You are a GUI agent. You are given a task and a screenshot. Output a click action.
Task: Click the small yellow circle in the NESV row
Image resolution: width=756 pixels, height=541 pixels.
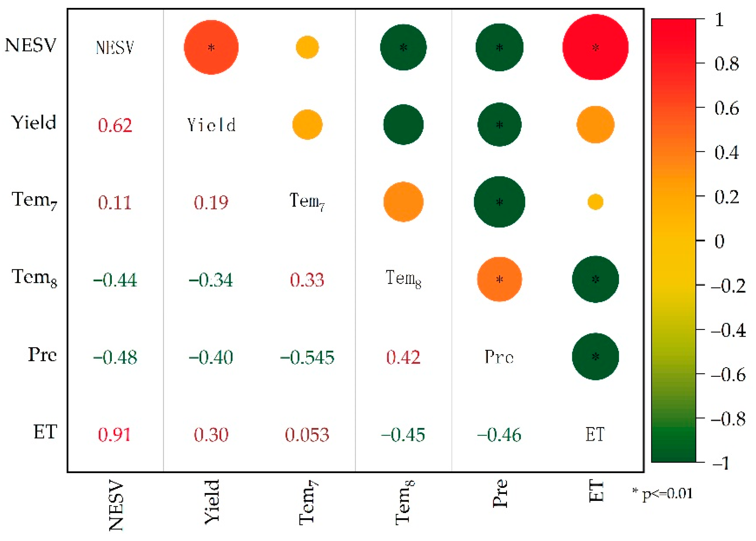pos(307,47)
